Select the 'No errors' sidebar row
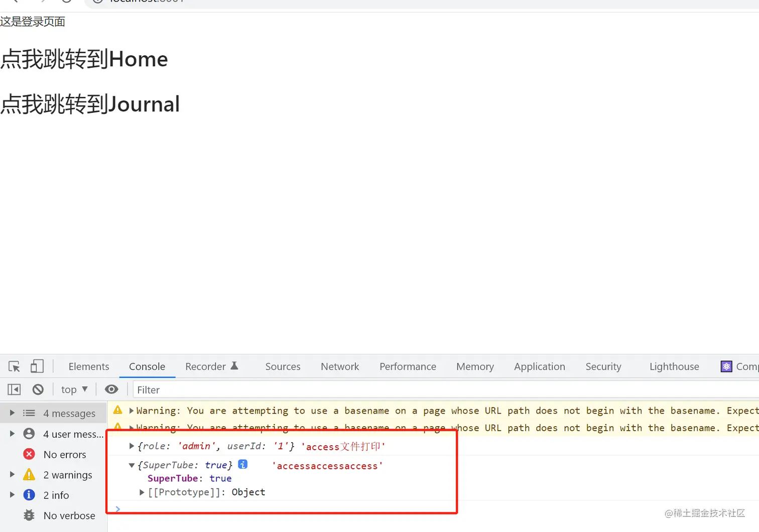 [x=53, y=454]
